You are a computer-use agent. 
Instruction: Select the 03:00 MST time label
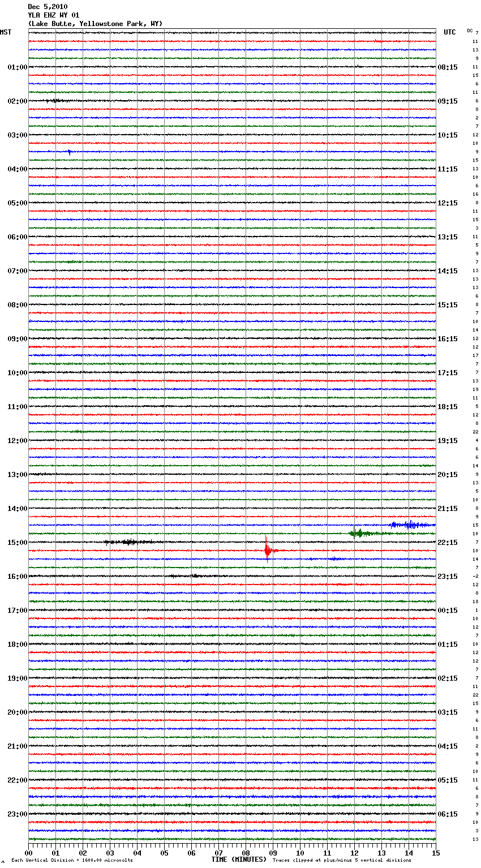[x=18, y=135]
